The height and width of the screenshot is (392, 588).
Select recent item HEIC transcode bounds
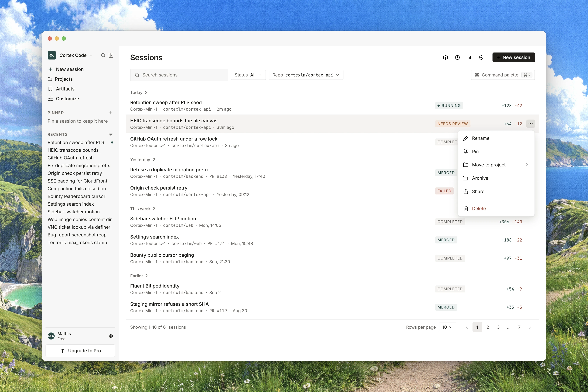point(80,150)
